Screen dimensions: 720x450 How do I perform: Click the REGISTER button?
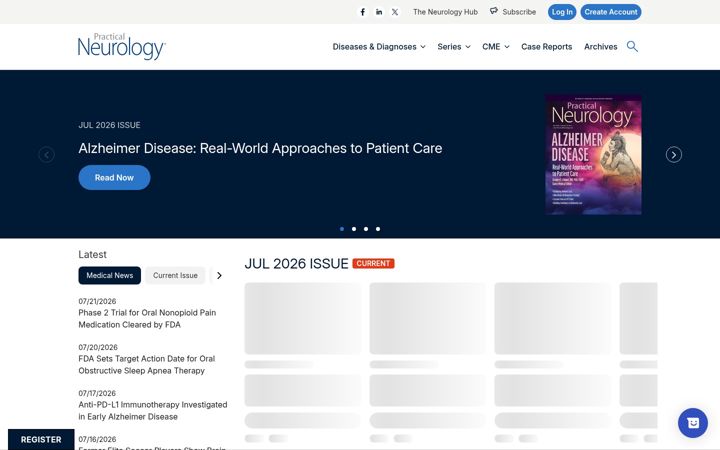(41, 439)
